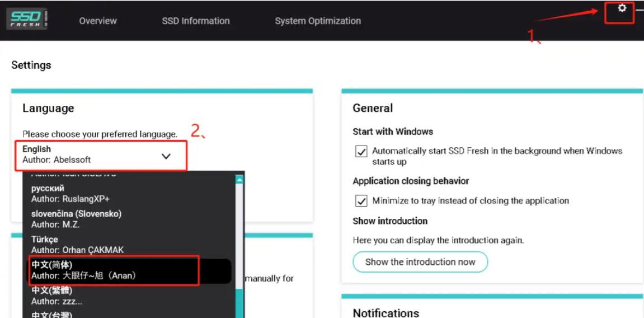Click the Notifications section heading
This screenshot has width=644, height=318.
tap(386, 313)
